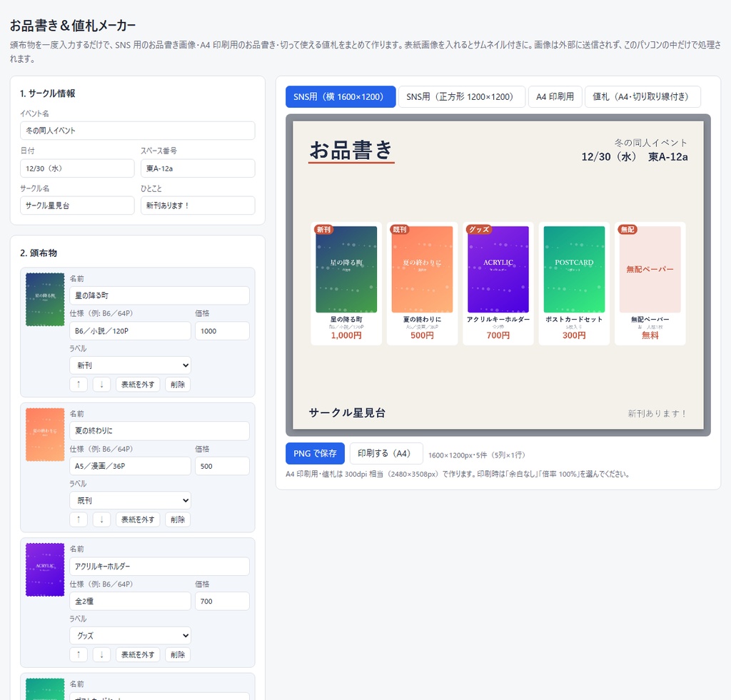Edit the spec field B6／小説／120P

point(130,331)
